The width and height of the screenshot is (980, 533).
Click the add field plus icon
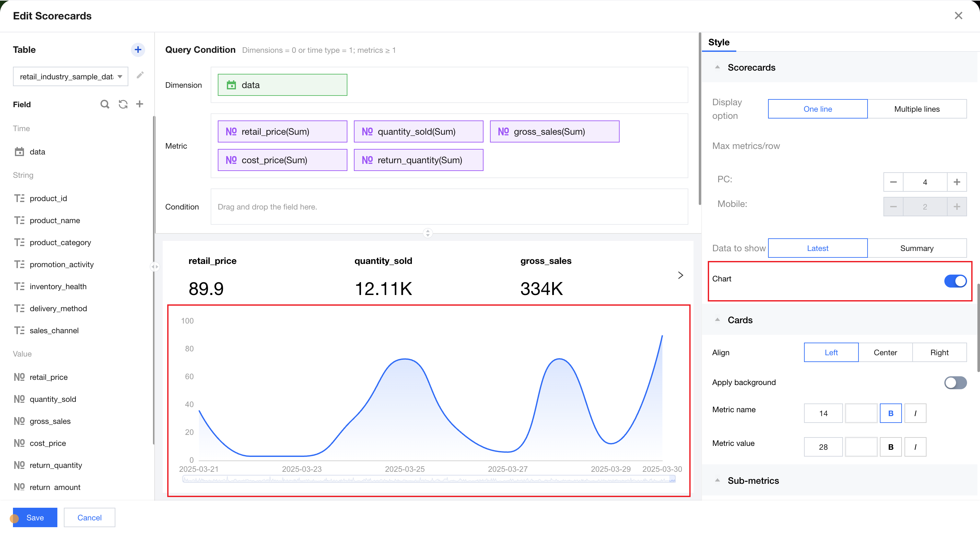(x=140, y=104)
